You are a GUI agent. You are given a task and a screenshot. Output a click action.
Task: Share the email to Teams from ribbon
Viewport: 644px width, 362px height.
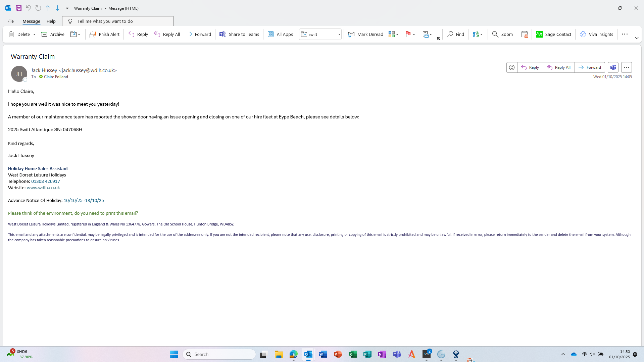(x=239, y=34)
